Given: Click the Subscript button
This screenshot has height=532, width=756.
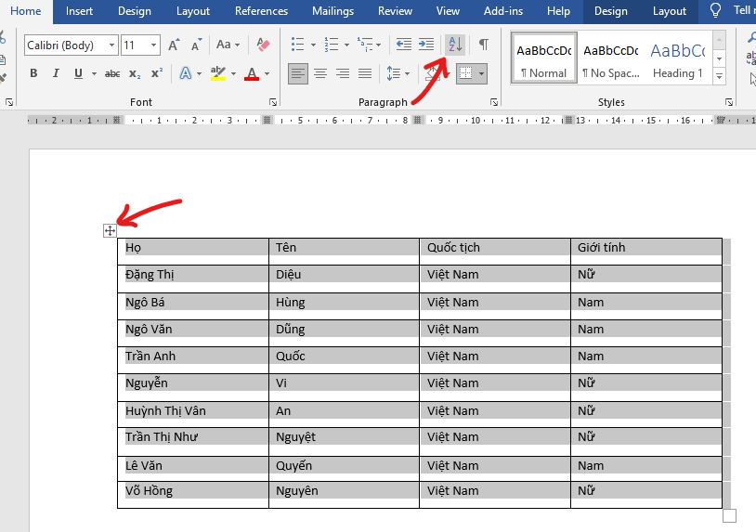Looking at the screenshot, I should tap(135, 73).
